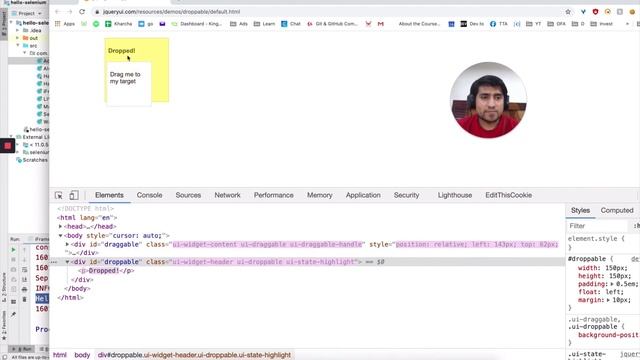Screen dimensions: 640x360
Task: Expand the head element node
Action: (x=60, y=227)
